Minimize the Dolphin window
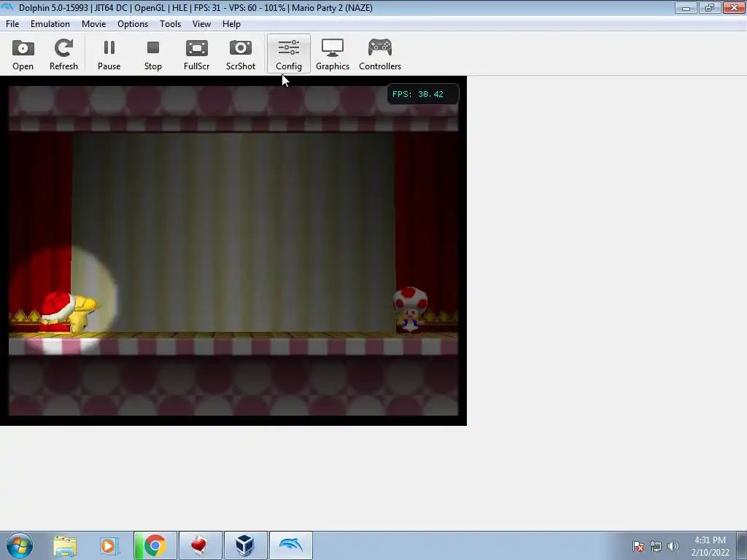Image resolution: width=747 pixels, height=560 pixels. coord(686,7)
